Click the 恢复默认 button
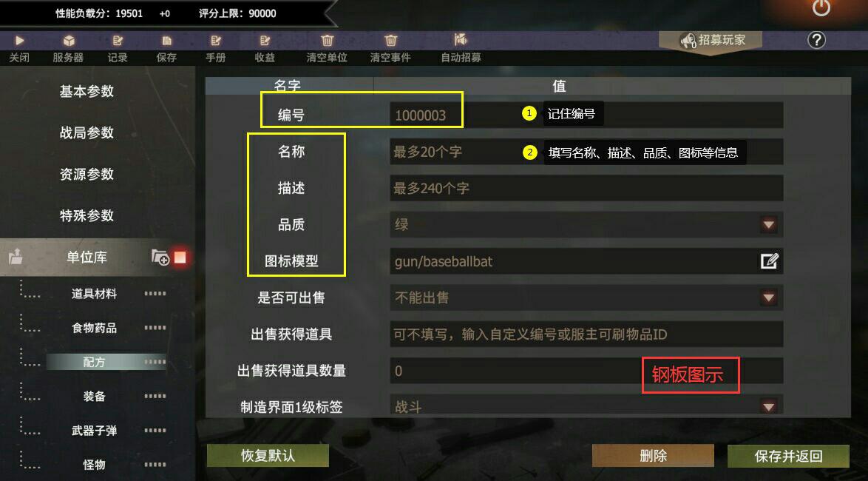 [x=268, y=456]
